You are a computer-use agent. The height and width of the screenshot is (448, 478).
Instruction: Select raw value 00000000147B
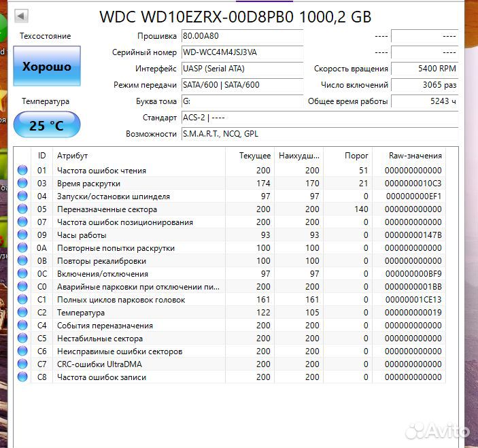point(413,235)
